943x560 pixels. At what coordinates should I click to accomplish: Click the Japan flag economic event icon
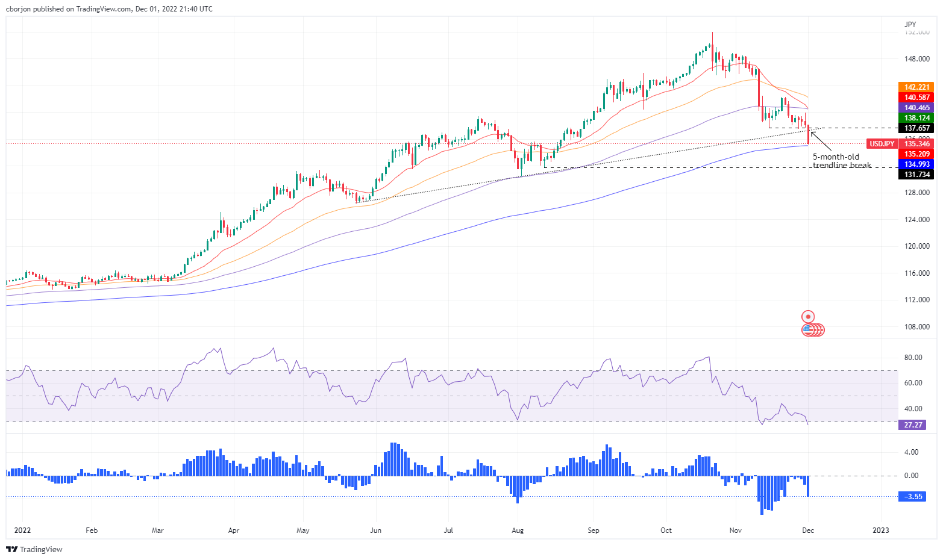pos(807,316)
